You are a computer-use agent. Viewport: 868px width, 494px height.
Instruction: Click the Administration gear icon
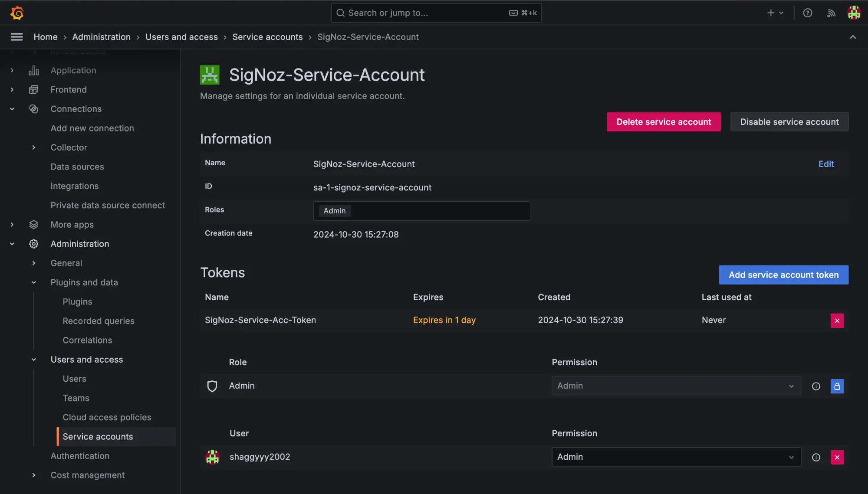tap(34, 244)
